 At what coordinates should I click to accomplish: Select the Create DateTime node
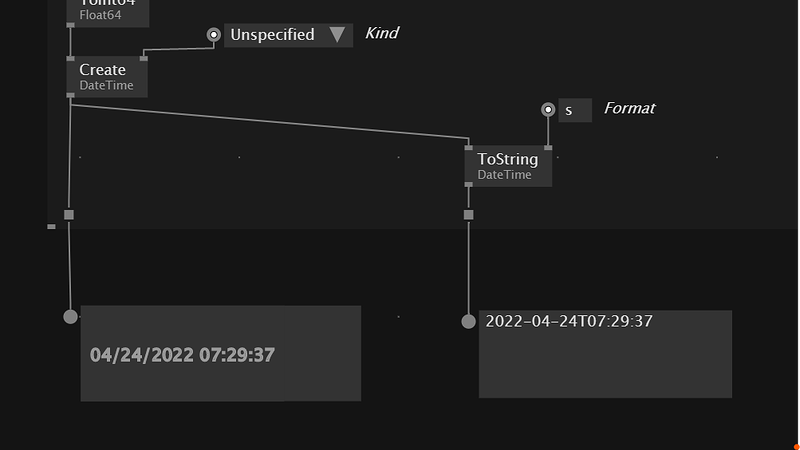pos(107,77)
